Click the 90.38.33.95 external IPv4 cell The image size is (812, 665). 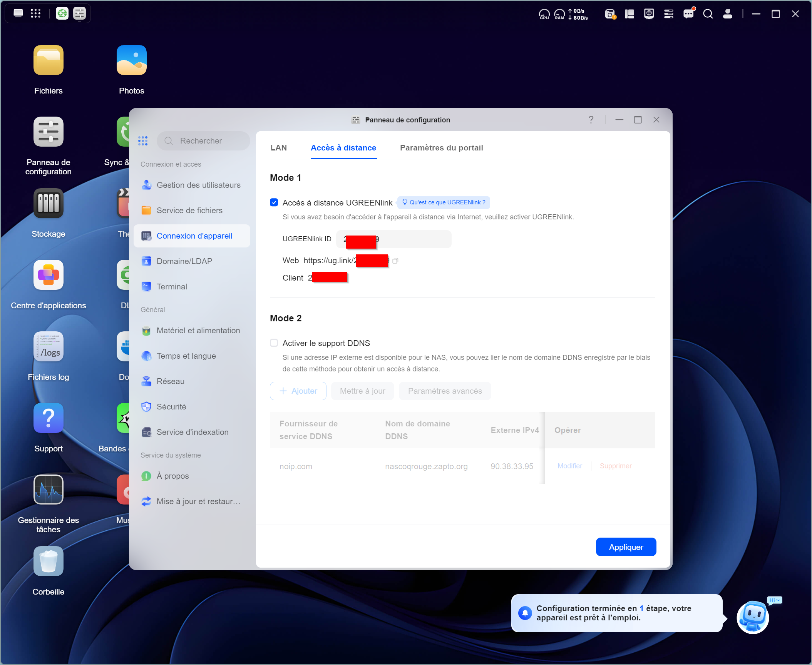512,466
